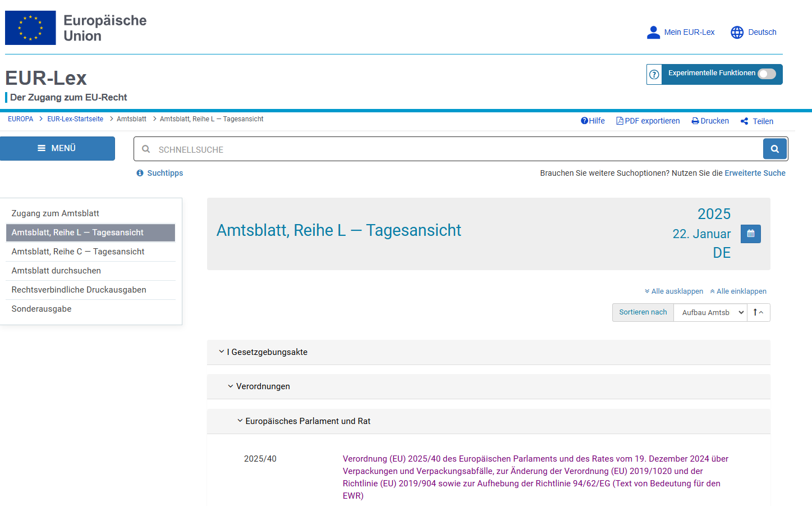812x506 pixels.
Task: Select Amtsblatt, Reihe C — Tagesansicht
Action: [x=78, y=252]
